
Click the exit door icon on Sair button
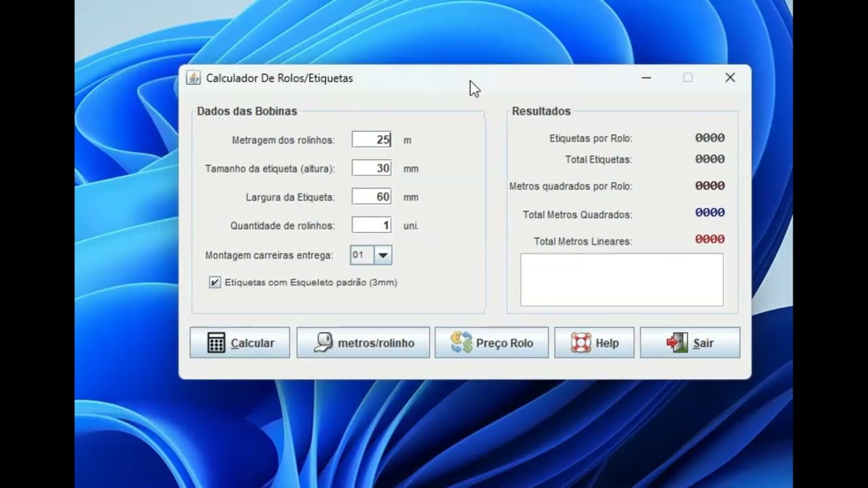(677, 343)
